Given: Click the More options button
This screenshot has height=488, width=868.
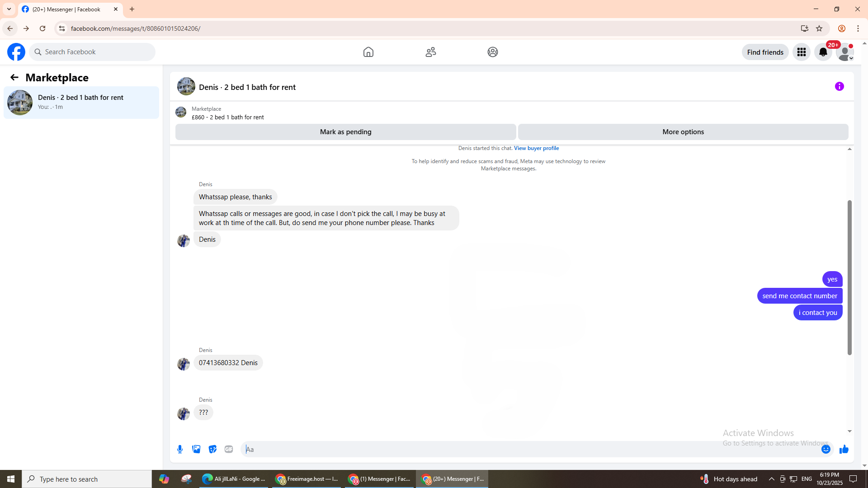Looking at the screenshot, I should point(683,132).
